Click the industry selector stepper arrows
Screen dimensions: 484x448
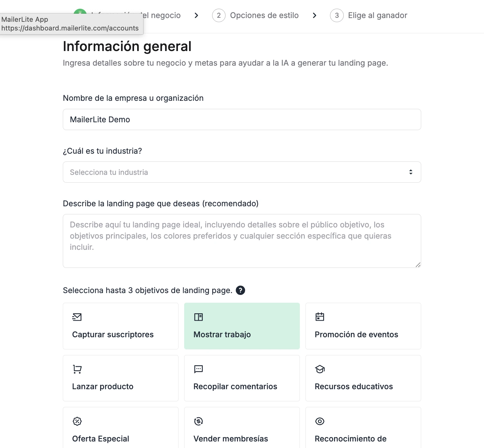click(411, 172)
